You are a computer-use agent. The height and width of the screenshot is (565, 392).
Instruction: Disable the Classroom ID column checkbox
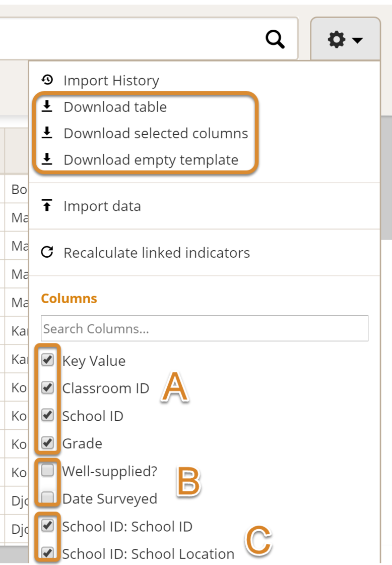[x=48, y=388]
